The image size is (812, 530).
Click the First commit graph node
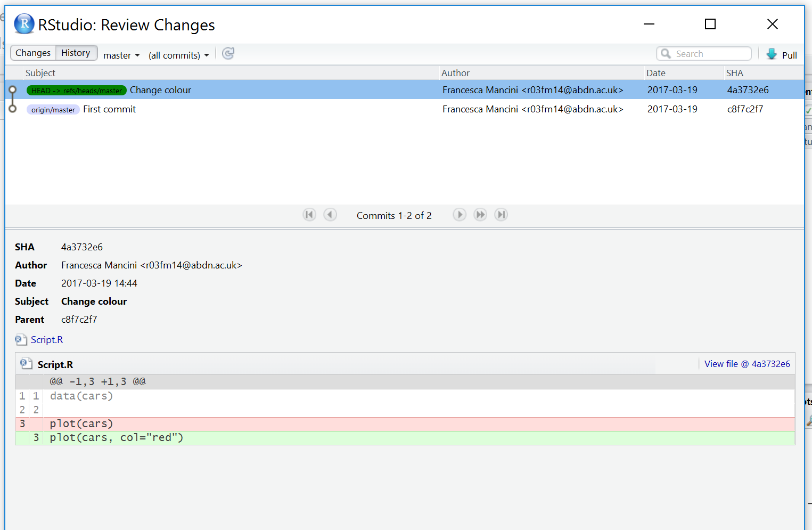click(13, 109)
